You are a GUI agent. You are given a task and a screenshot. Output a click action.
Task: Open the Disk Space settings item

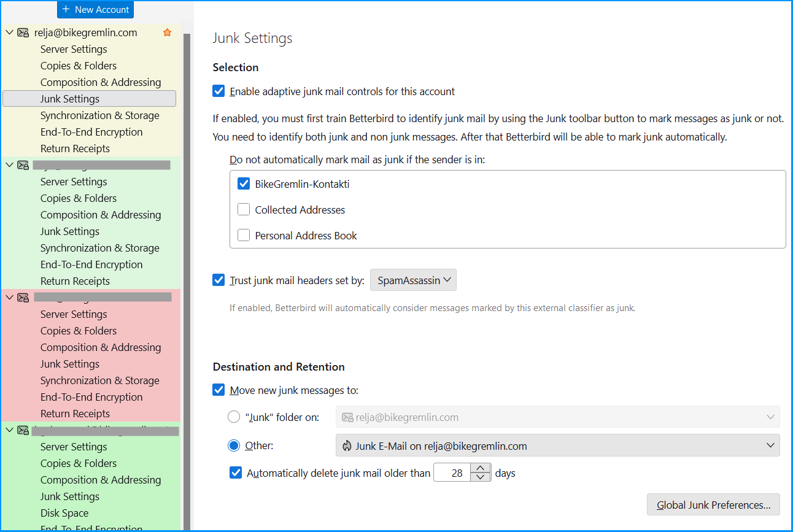coord(64,513)
